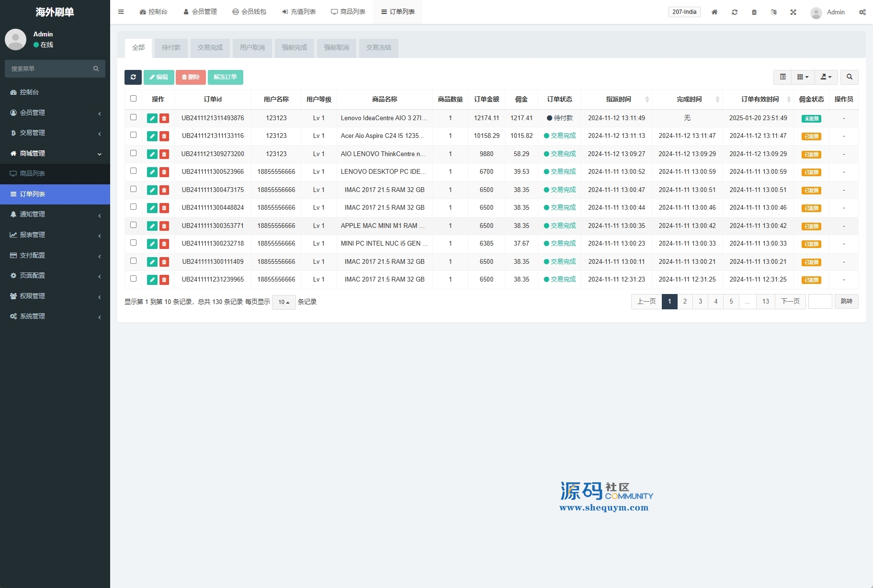The width and height of the screenshot is (873, 588).
Task: Click the home icon in the top bar
Action: coord(714,12)
